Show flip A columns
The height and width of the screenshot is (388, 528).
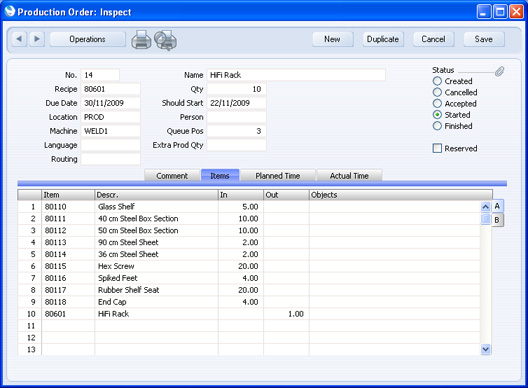pos(497,206)
